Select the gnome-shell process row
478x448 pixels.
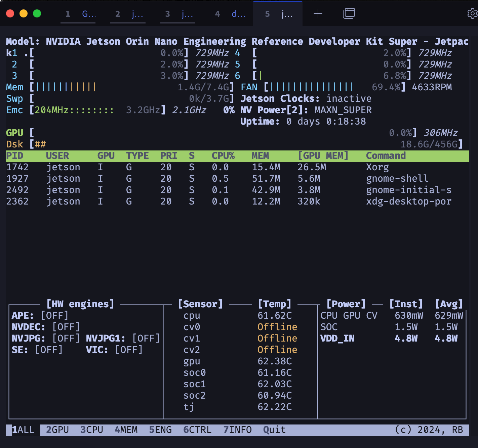237,179
